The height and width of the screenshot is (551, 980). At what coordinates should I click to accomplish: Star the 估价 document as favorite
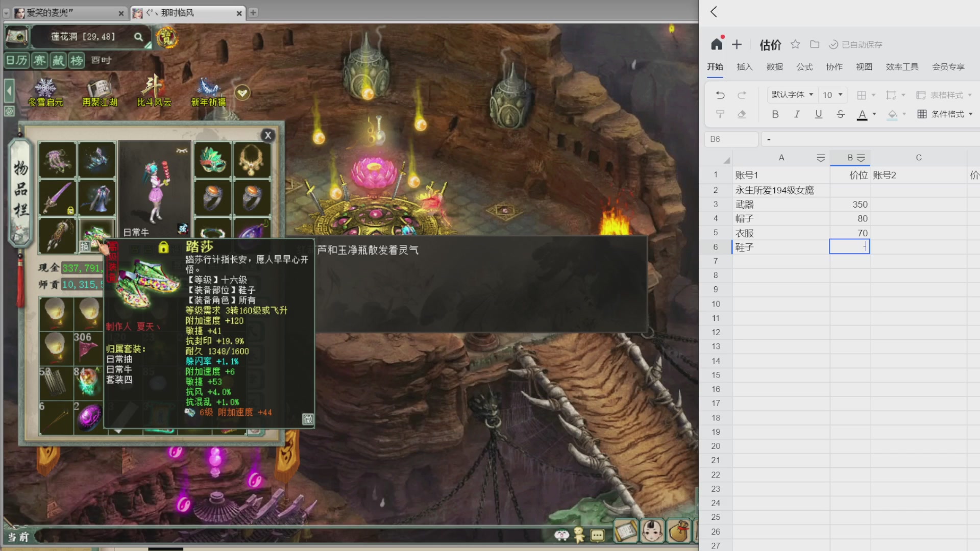[x=795, y=44]
